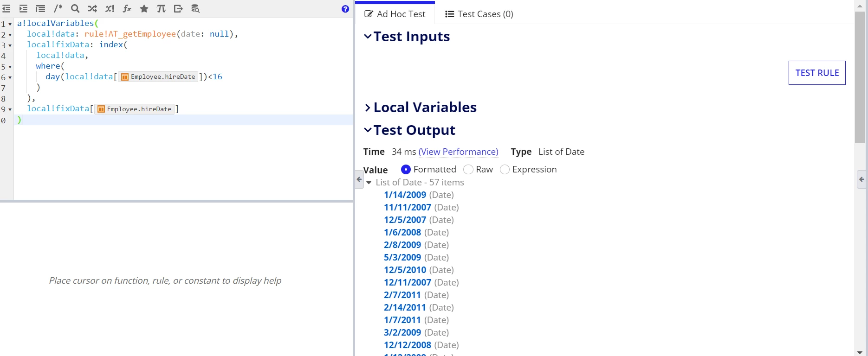
Task: Select the Raw value option
Action: point(468,170)
